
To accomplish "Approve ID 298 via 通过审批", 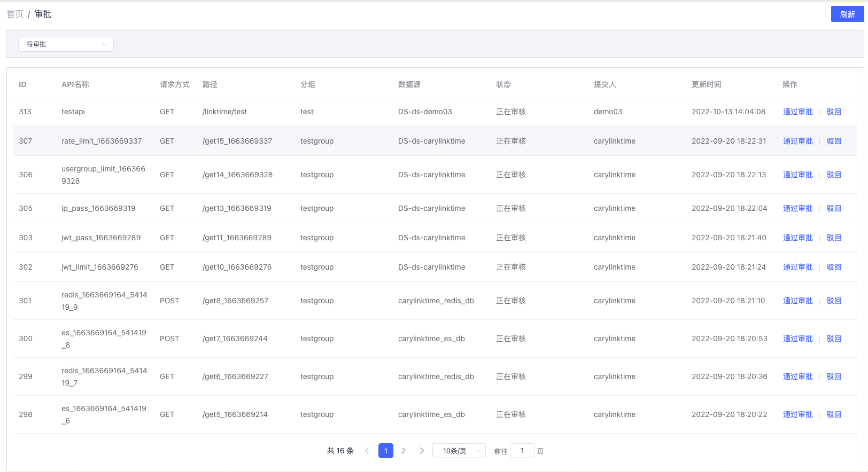I will (x=797, y=414).
